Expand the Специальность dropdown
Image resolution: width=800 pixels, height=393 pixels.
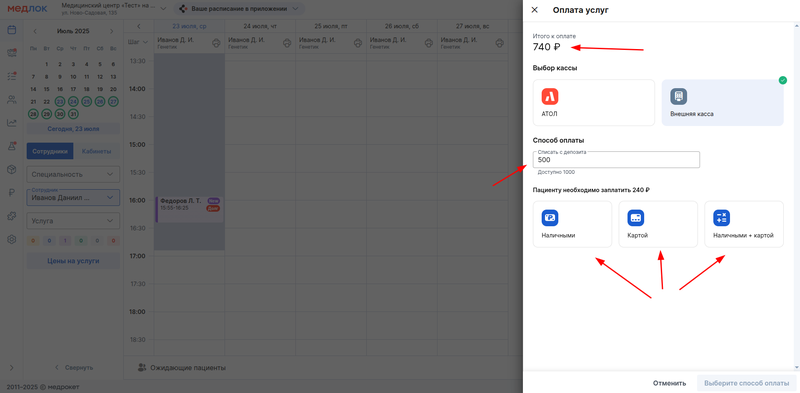pos(73,174)
